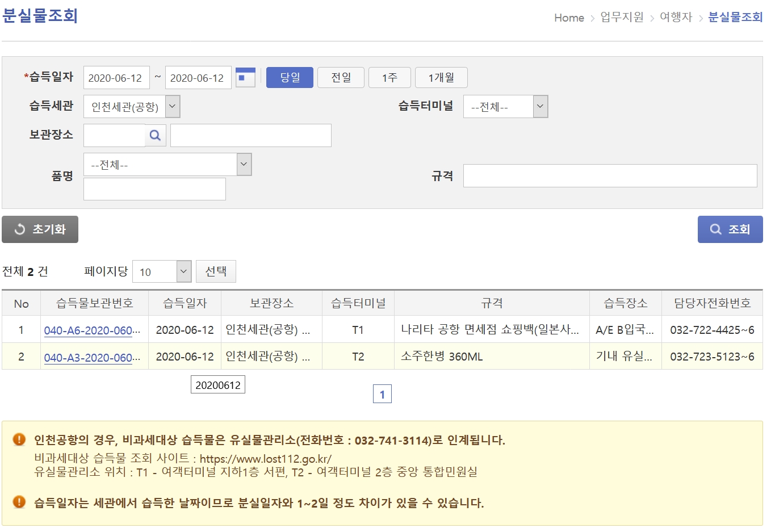This screenshot has height=532, width=775.
Task: Select the 당일 date range button
Action: pos(290,78)
